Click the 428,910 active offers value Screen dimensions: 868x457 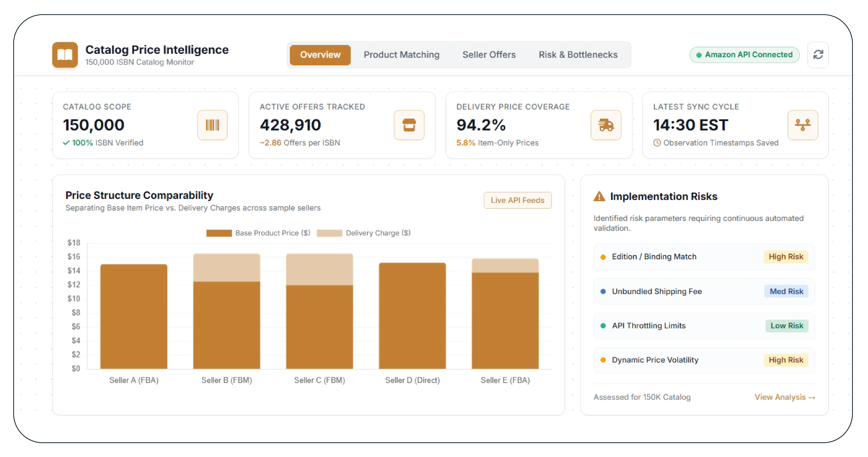pos(290,125)
